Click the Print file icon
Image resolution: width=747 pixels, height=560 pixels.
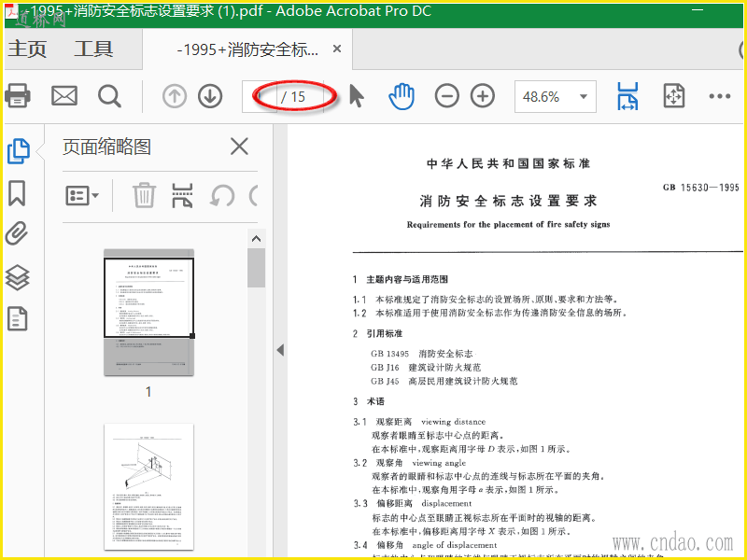tap(18, 96)
